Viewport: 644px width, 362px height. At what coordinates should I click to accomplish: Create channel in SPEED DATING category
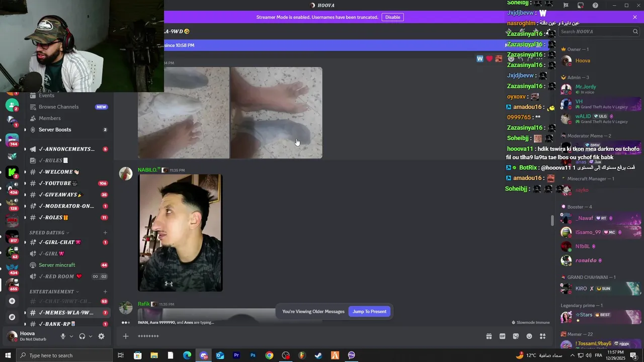pyautogui.click(x=105, y=233)
